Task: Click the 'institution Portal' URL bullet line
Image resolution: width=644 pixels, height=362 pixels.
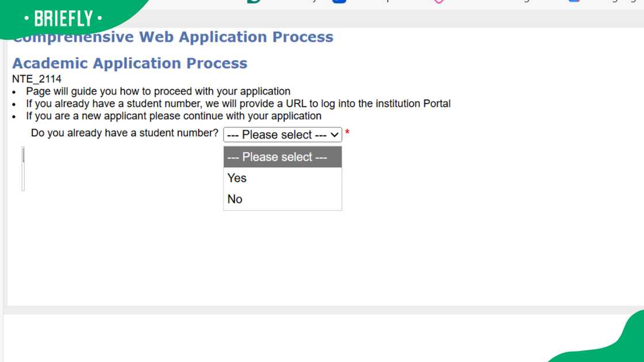Action: (238, 104)
